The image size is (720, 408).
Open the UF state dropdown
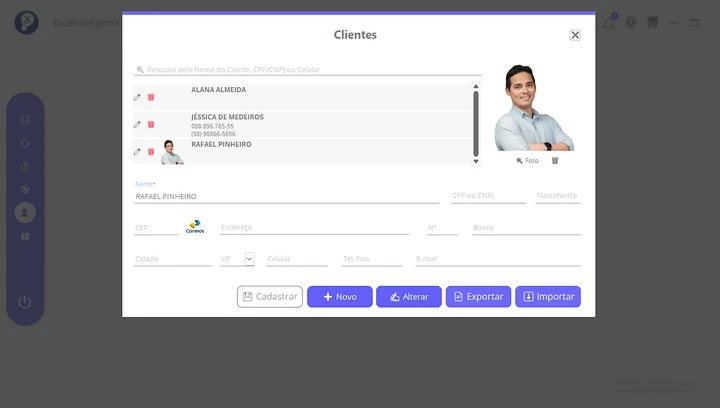click(x=249, y=259)
